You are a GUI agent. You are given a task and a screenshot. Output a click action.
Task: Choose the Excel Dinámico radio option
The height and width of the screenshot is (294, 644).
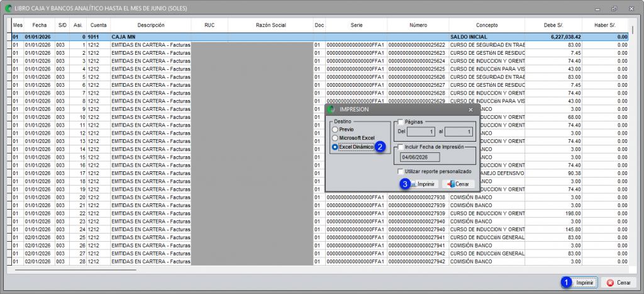335,147
